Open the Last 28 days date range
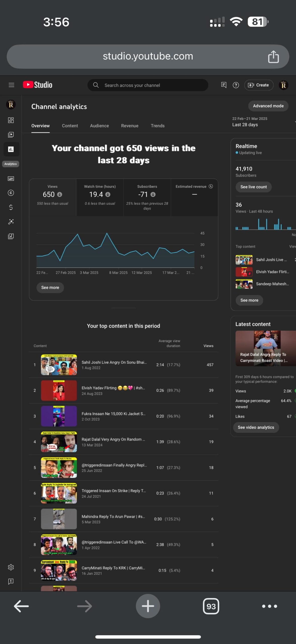 tap(264, 122)
